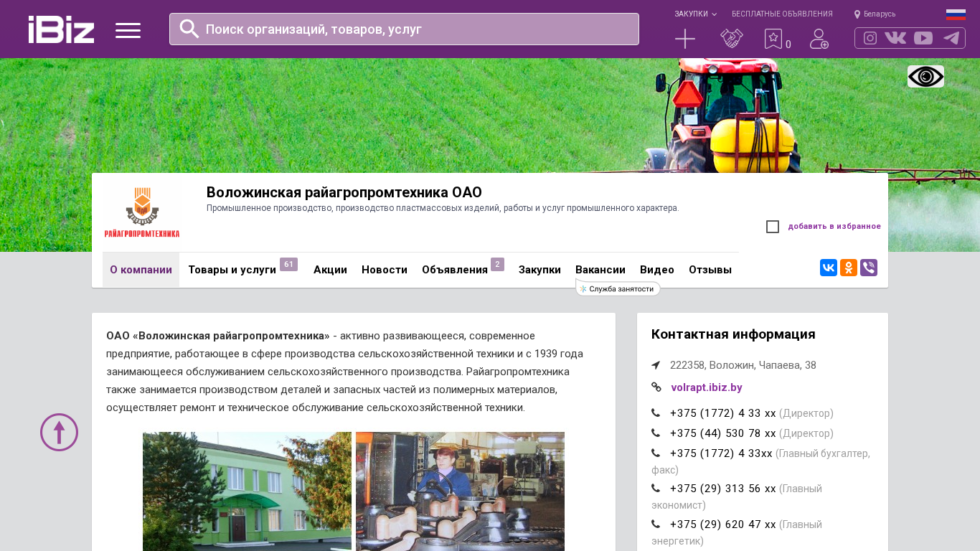Expand the ЗАКУПКИ dropdown in header

(x=695, y=14)
